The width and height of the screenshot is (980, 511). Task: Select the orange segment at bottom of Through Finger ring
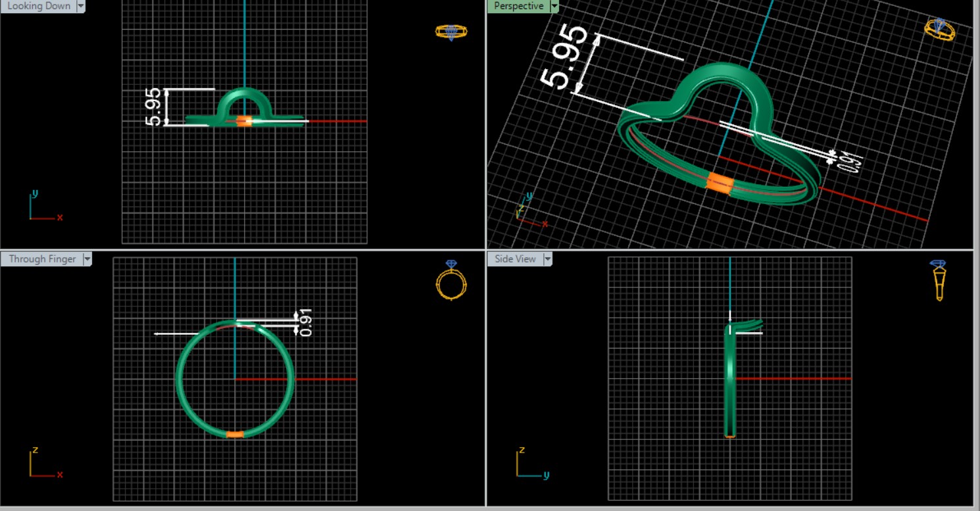coord(235,434)
